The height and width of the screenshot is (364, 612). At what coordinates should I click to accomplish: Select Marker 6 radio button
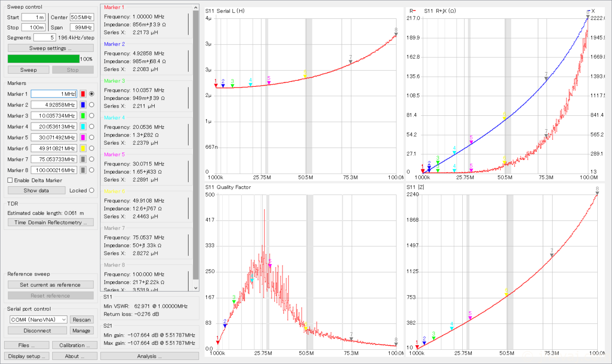point(91,148)
